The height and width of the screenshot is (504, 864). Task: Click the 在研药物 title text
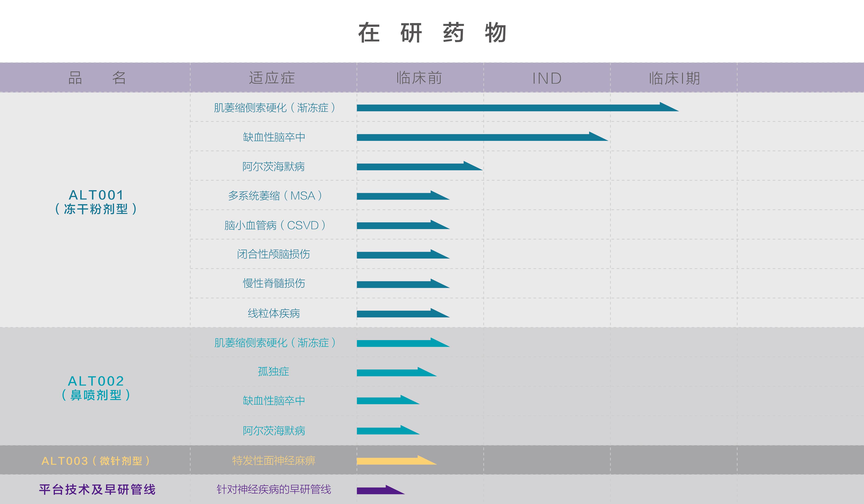pyautogui.click(x=432, y=33)
